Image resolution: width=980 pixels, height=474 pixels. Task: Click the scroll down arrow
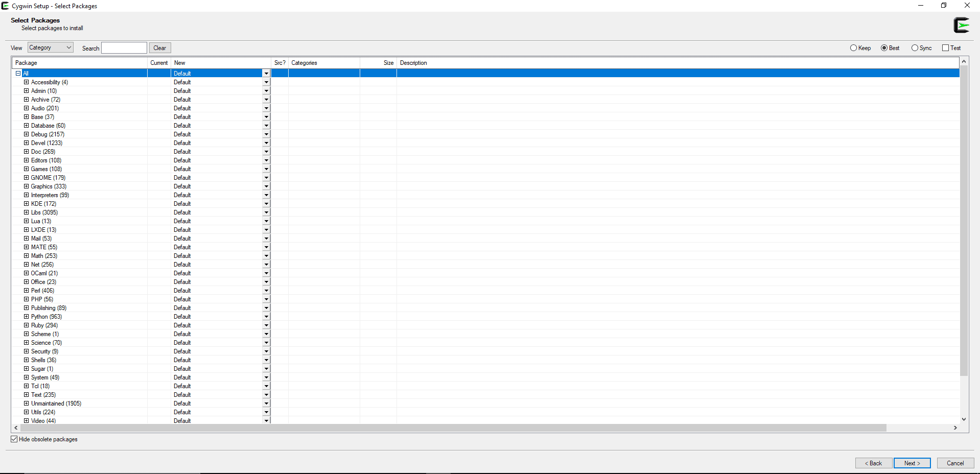pyautogui.click(x=964, y=419)
